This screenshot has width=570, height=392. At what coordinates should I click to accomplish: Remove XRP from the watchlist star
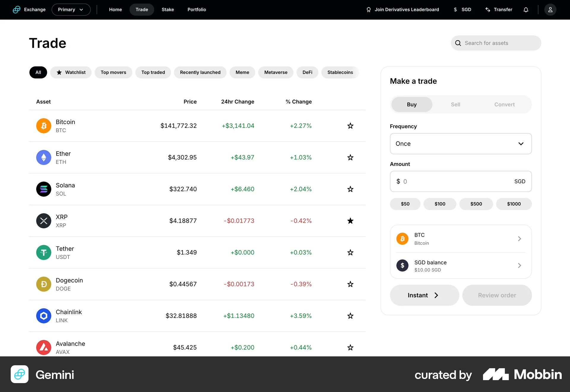pyautogui.click(x=350, y=221)
